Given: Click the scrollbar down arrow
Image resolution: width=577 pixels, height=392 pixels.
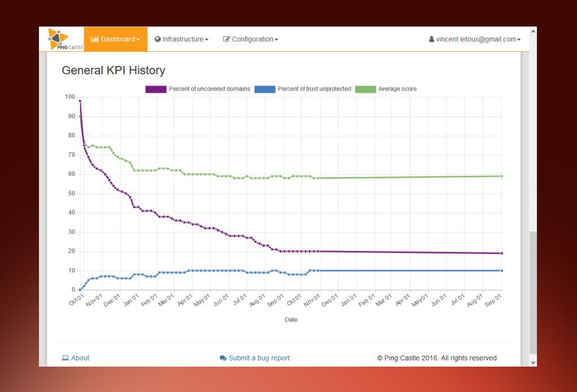Looking at the screenshot, I should coord(533,363).
